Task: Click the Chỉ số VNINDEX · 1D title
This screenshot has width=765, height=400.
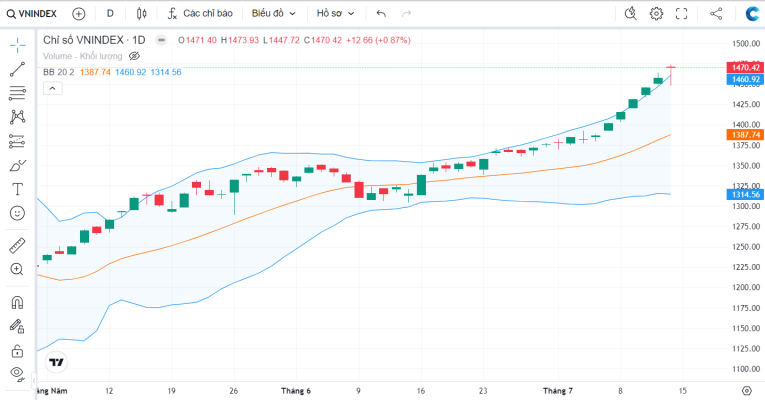Action: 94,40
